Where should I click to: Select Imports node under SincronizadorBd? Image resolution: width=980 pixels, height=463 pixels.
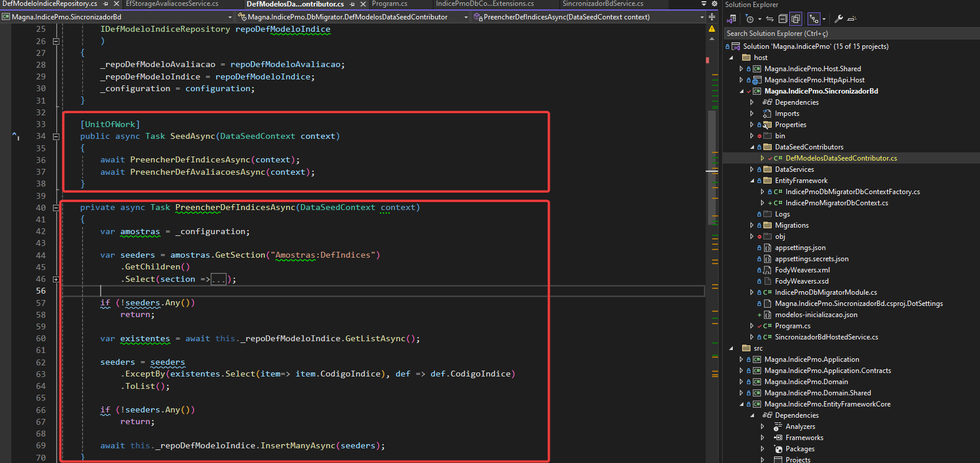click(786, 114)
